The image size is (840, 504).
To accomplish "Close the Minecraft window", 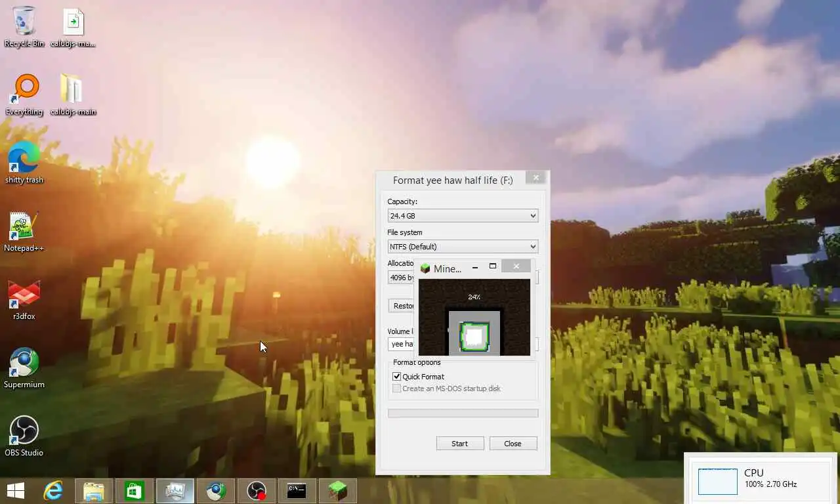I will (516, 266).
